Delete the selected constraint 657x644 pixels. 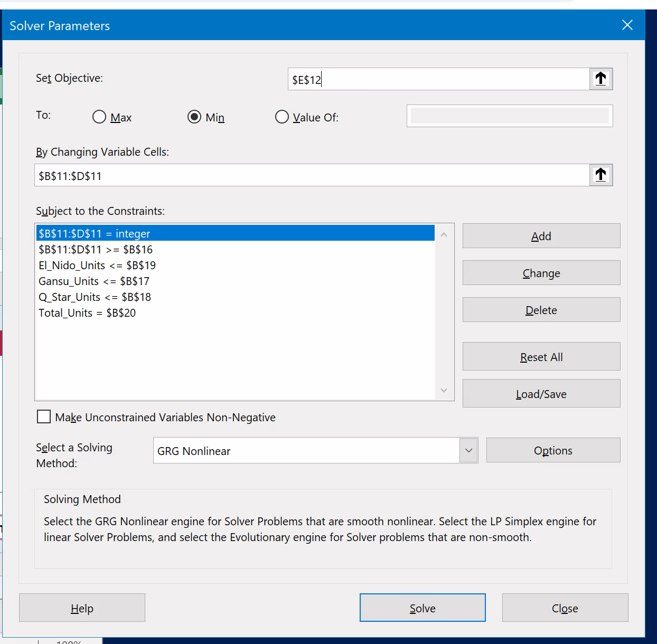pos(541,310)
